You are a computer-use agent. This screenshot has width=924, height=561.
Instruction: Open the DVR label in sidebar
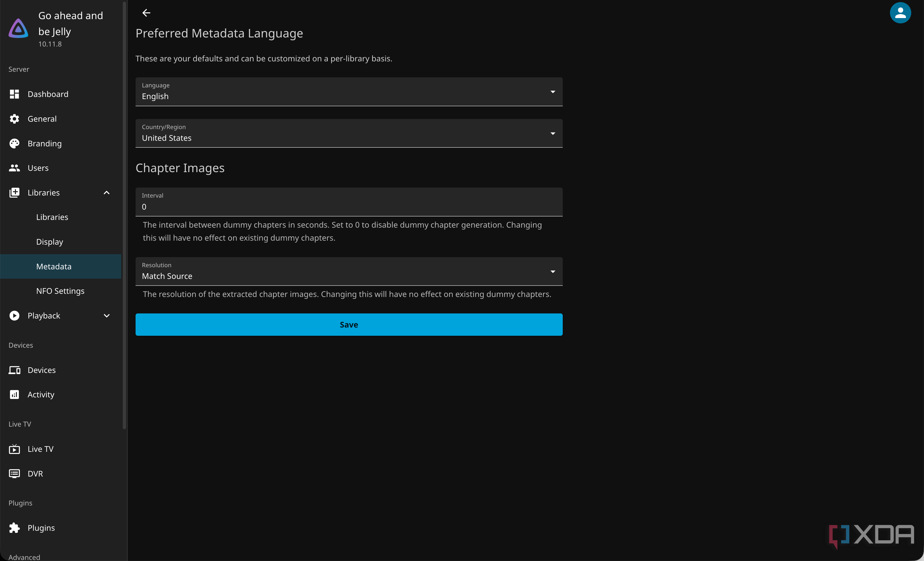pos(35,474)
